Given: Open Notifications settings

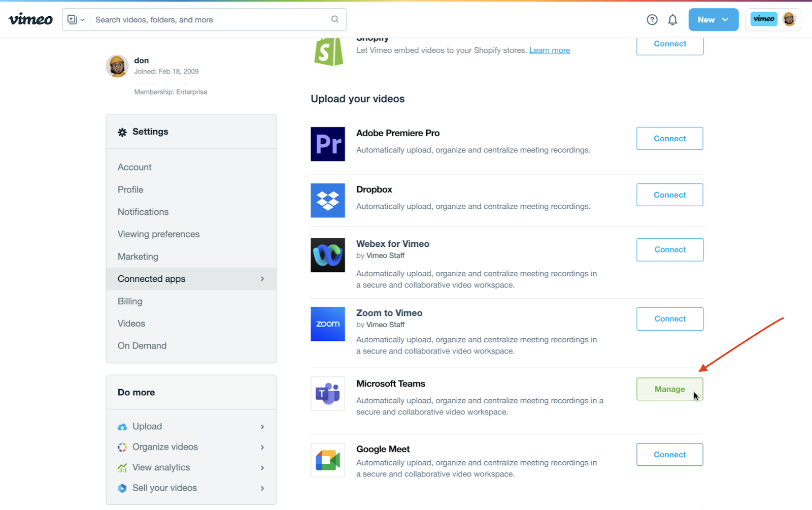Looking at the screenshot, I should pos(143,212).
